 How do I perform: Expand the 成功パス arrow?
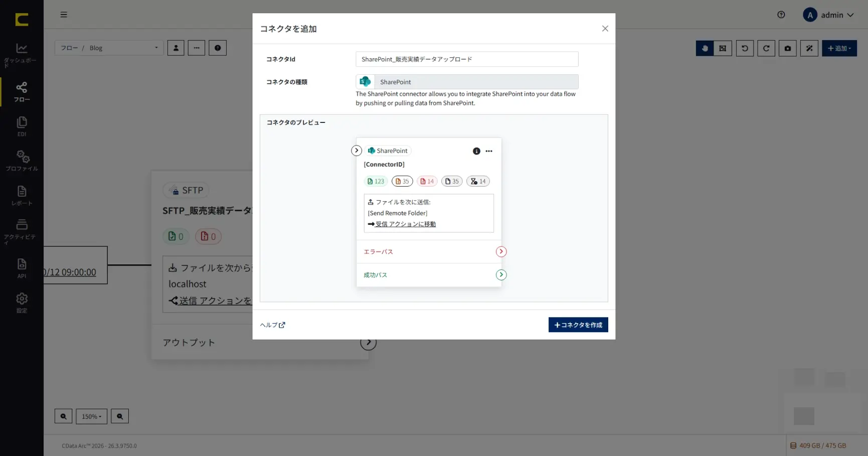[501, 275]
